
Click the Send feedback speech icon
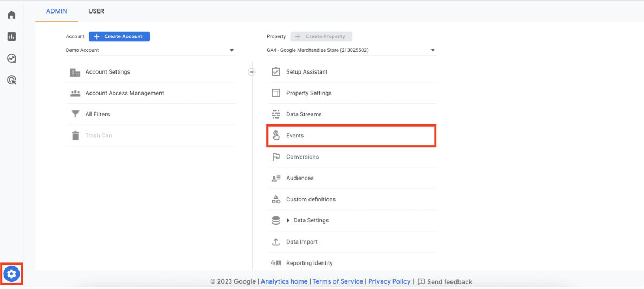coord(421,281)
